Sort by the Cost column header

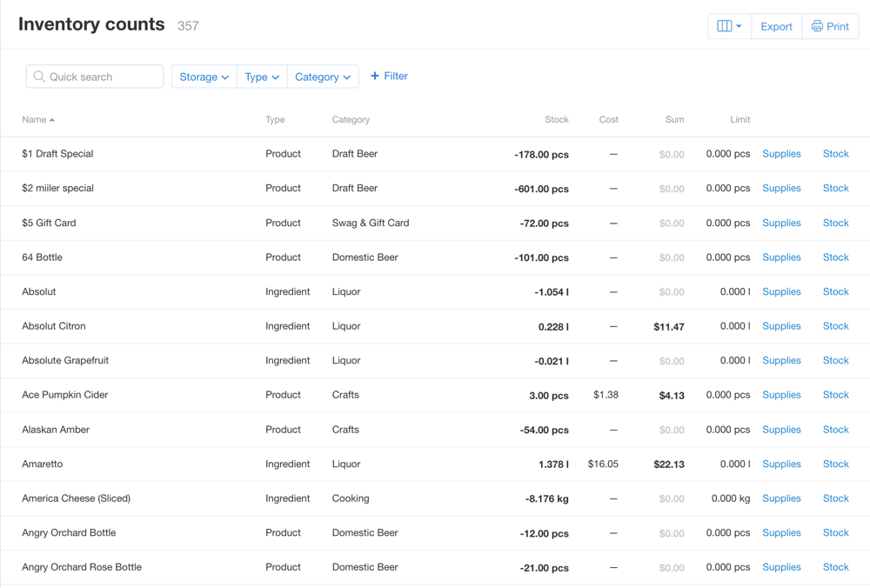608,120
